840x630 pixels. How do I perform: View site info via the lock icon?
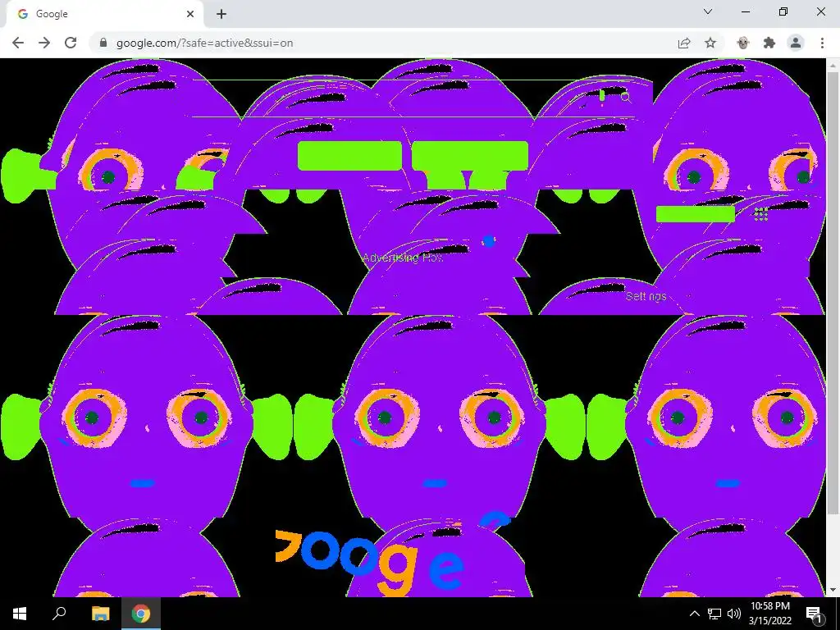[x=103, y=43]
